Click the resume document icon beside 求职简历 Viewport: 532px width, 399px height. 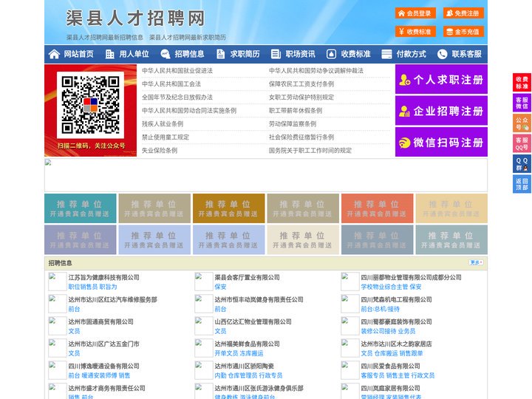(x=220, y=54)
